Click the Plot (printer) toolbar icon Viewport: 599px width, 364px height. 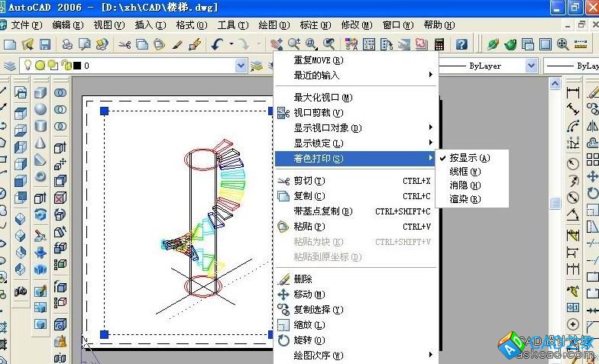[67, 44]
